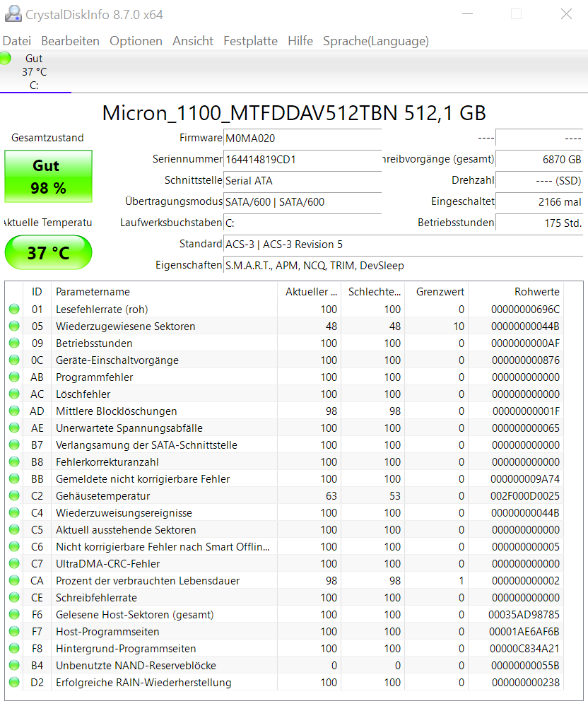Click status dot of Erfolgreiche RAIN-Wiederherstellung row

[x=14, y=682]
